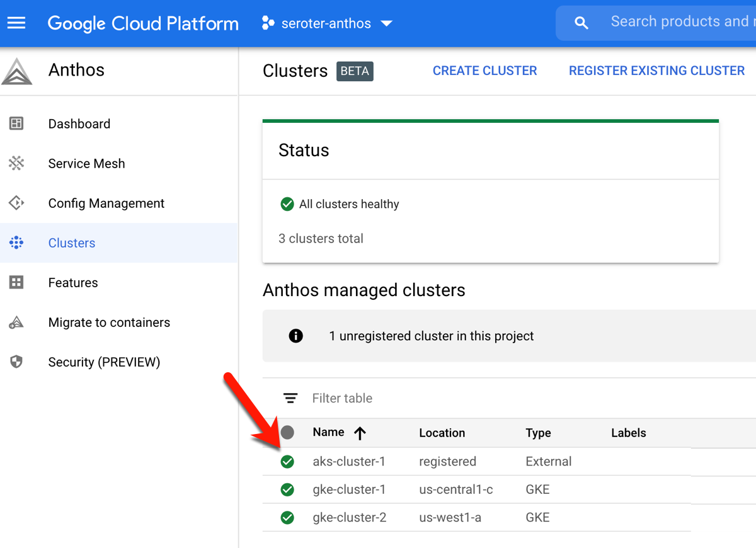
Task: Click the Filter table icon
Action: [x=290, y=398]
